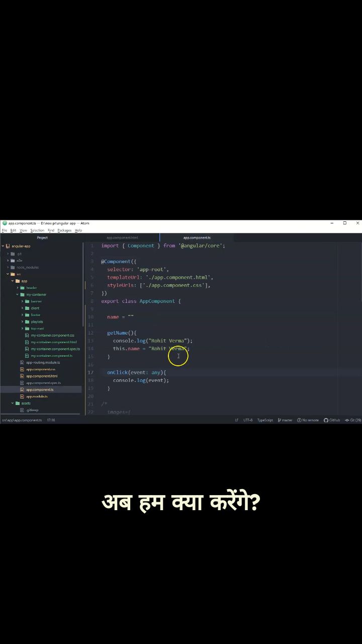Collapse the assets folder
This screenshot has width=362, height=644.
[x=13, y=403]
